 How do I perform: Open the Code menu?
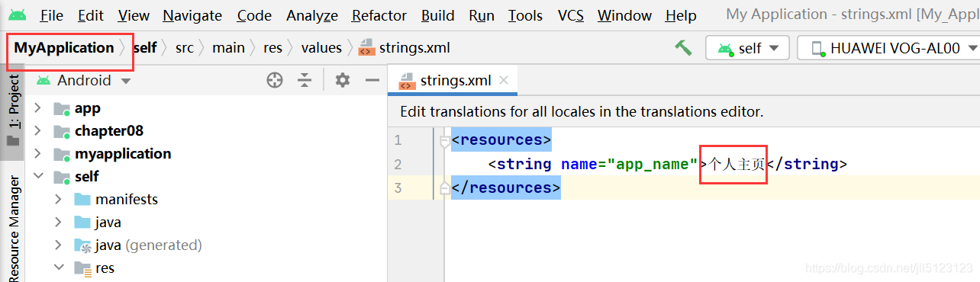(254, 15)
